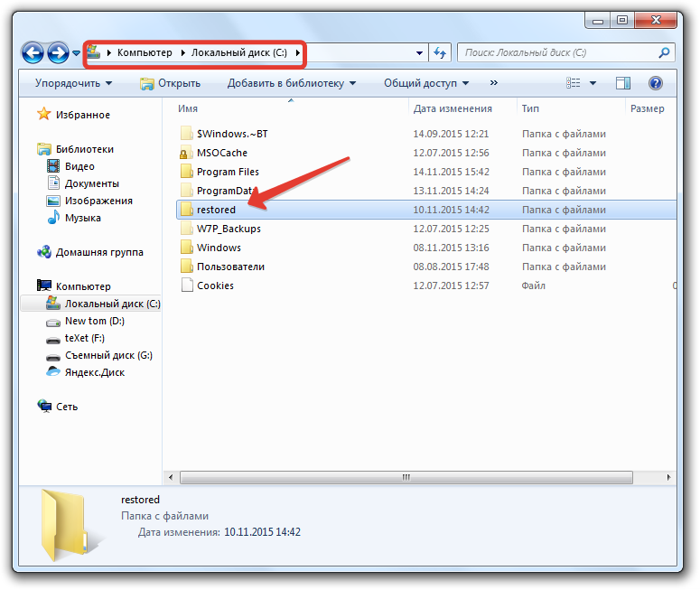Click the Windows folder name text

(219, 248)
